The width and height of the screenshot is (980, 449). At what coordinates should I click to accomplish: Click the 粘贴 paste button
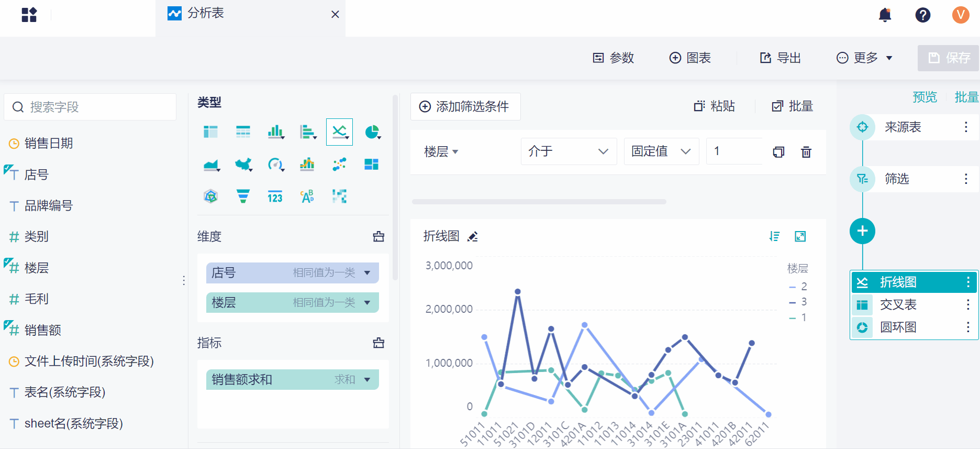click(x=714, y=106)
